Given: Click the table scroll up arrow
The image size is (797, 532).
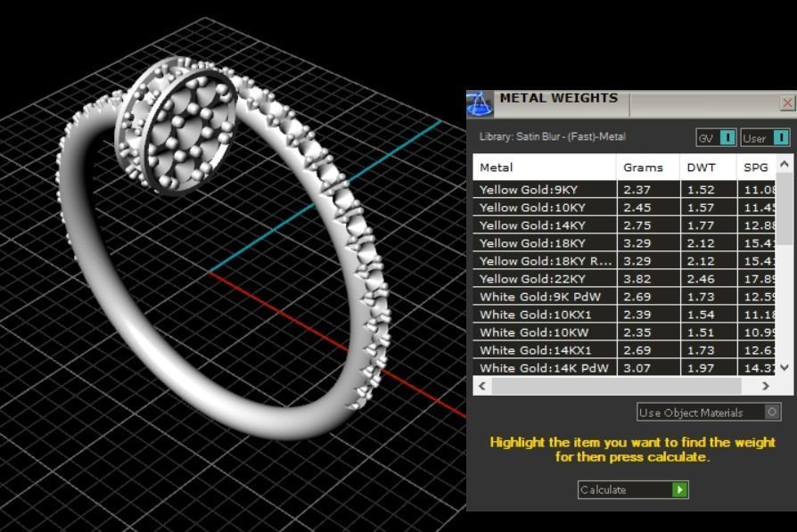Looking at the screenshot, I should 785,164.
